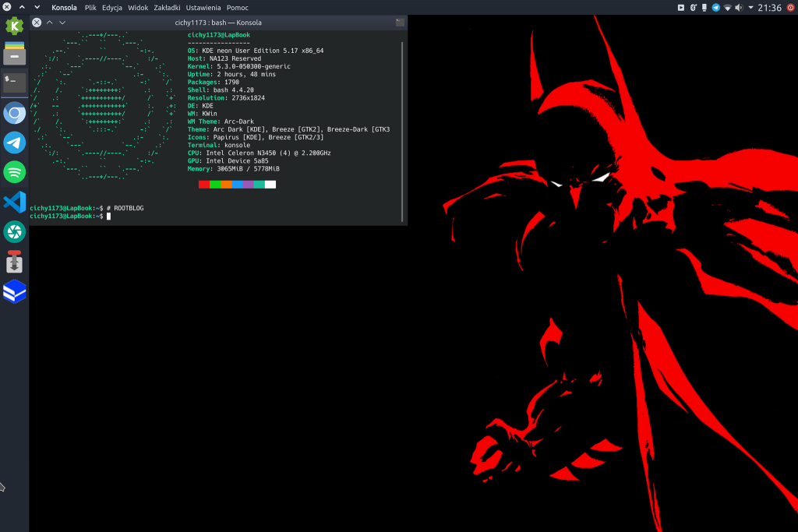Image resolution: width=798 pixels, height=532 pixels.
Task: Open the package installer dock icon
Action: (14, 262)
